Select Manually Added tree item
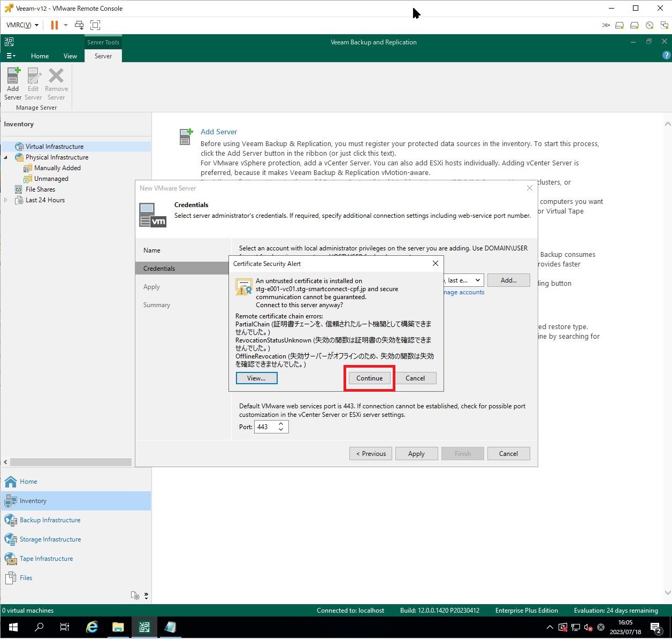This screenshot has height=640, width=672. (57, 168)
